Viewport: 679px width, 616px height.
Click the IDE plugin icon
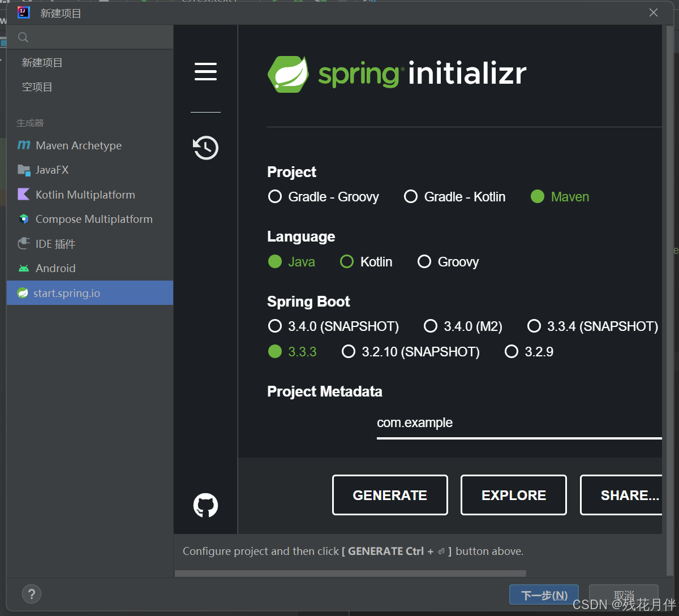pyautogui.click(x=24, y=244)
